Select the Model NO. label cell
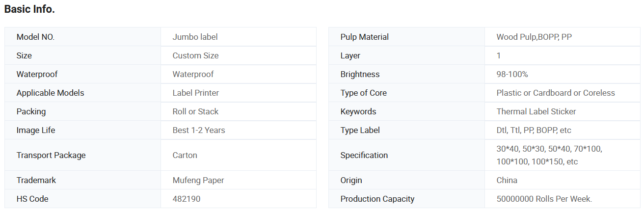Viewport: 644px width, 213px height. tap(83, 37)
